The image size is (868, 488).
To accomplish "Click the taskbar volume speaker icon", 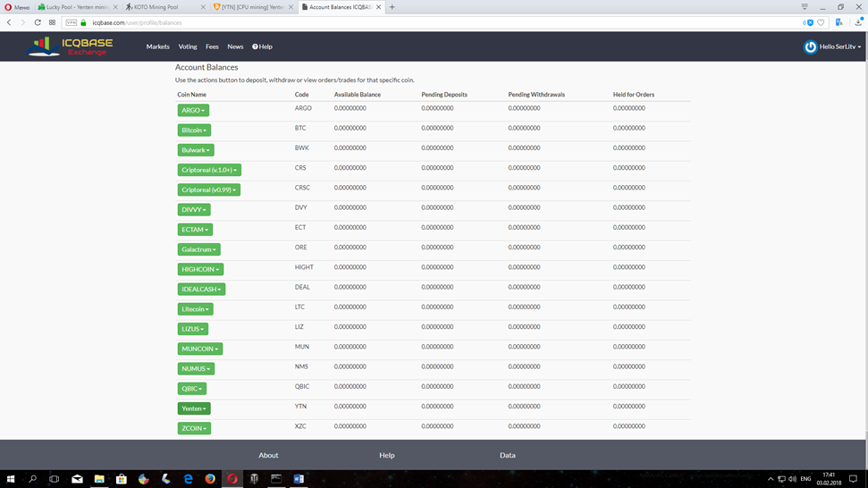I will [x=792, y=478].
